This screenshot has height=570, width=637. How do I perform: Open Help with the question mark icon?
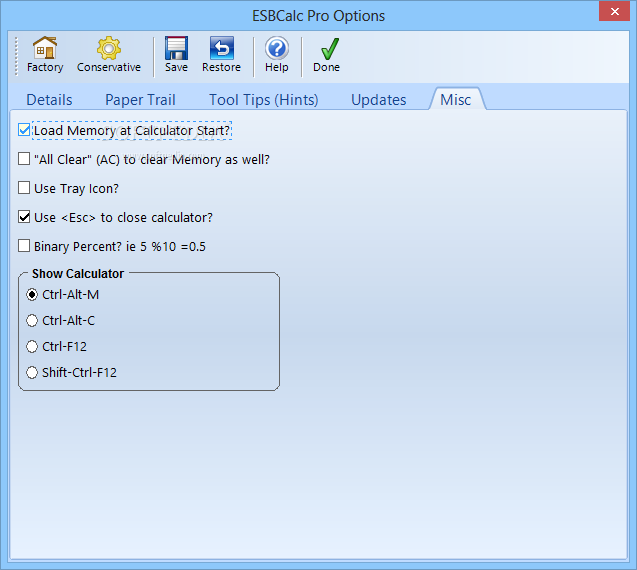277,48
